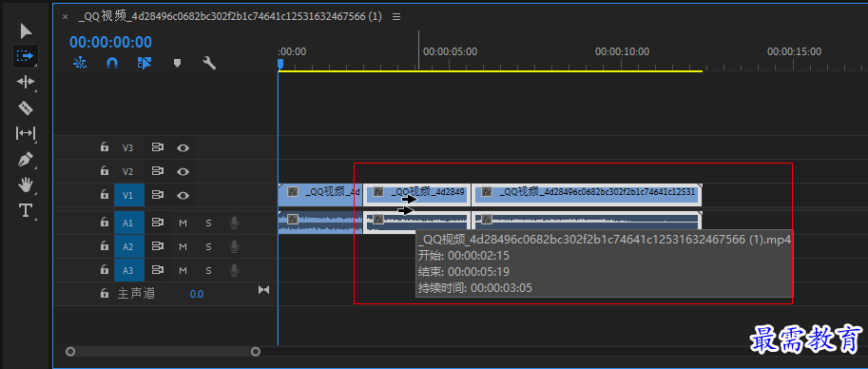Open the sequence panel menu
The image size is (868, 369).
click(x=396, y=16)
